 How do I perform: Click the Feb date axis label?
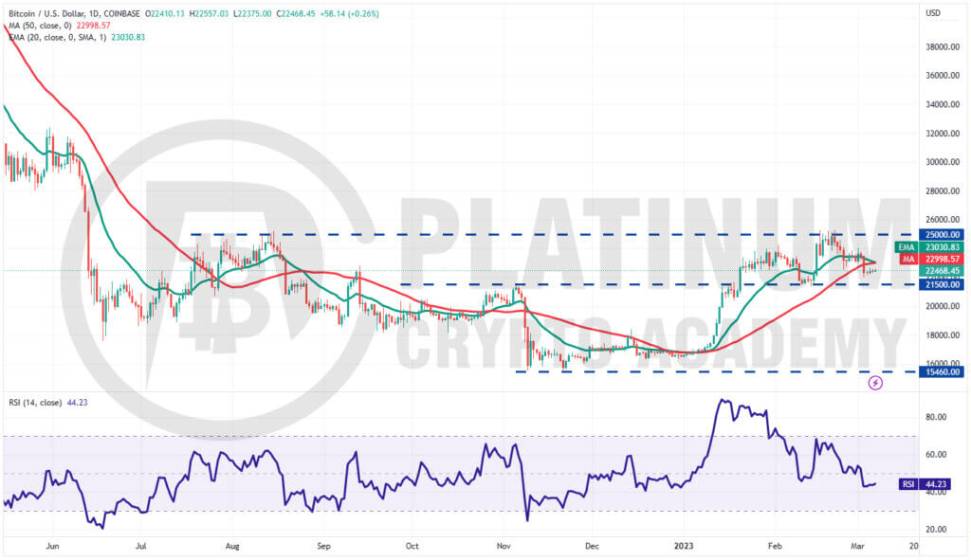[775, 546]
